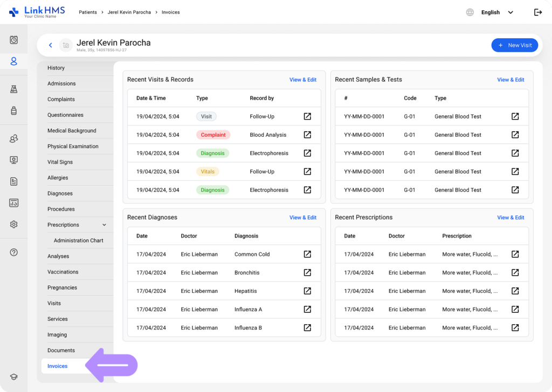Open the Allergies section
The image size is (552, 392).
pyautogui.click(x=58, y=178)
